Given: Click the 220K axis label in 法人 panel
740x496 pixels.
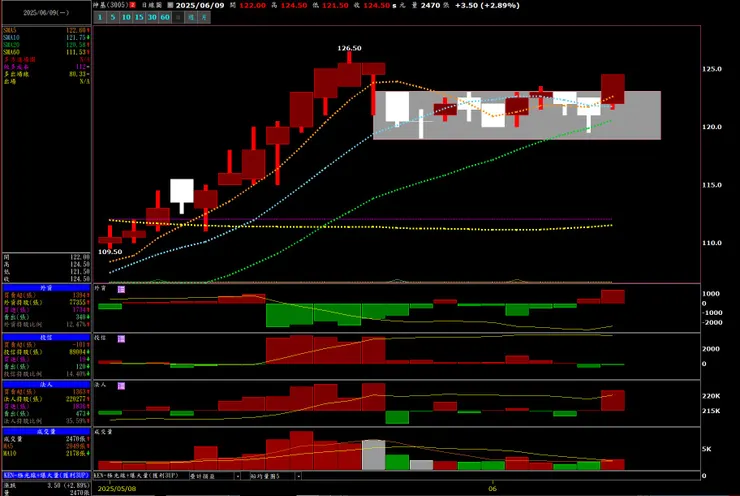Looking at the screenshot, I should (711, 396).
